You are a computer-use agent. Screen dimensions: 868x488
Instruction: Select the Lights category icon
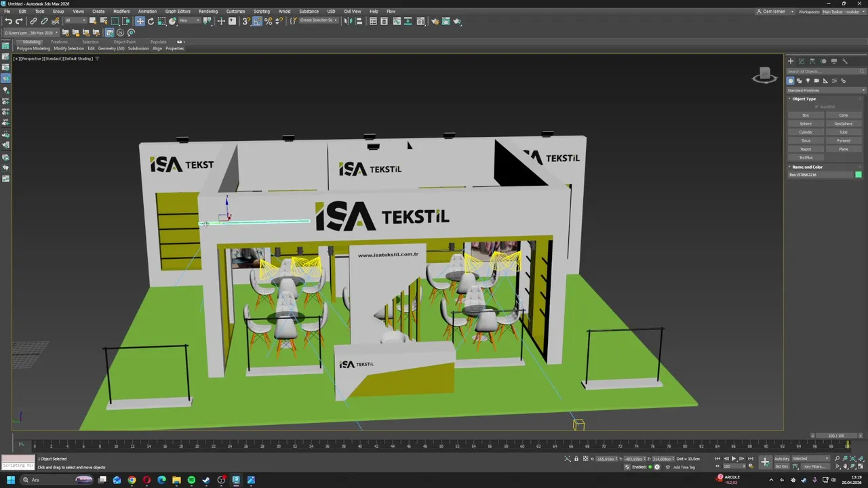(808, 81)
